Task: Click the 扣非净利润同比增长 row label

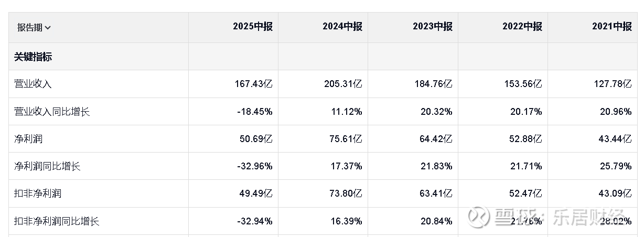Action: point(57,221)
